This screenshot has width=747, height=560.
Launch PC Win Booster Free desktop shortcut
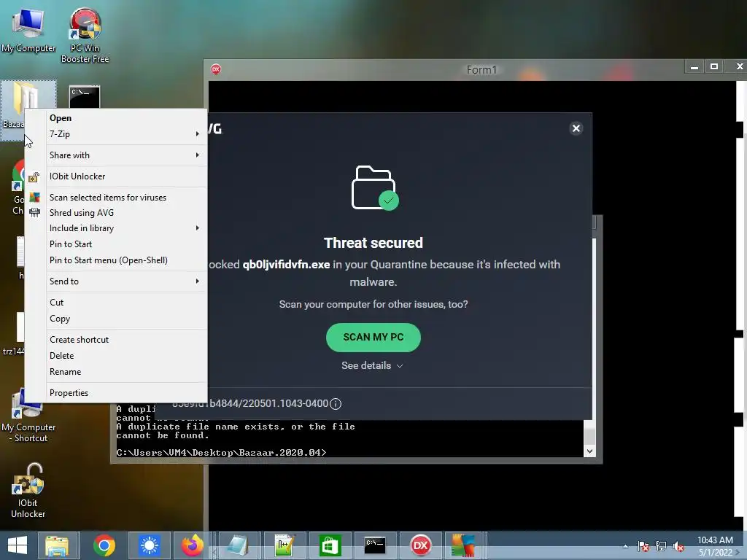pos(85,35)
